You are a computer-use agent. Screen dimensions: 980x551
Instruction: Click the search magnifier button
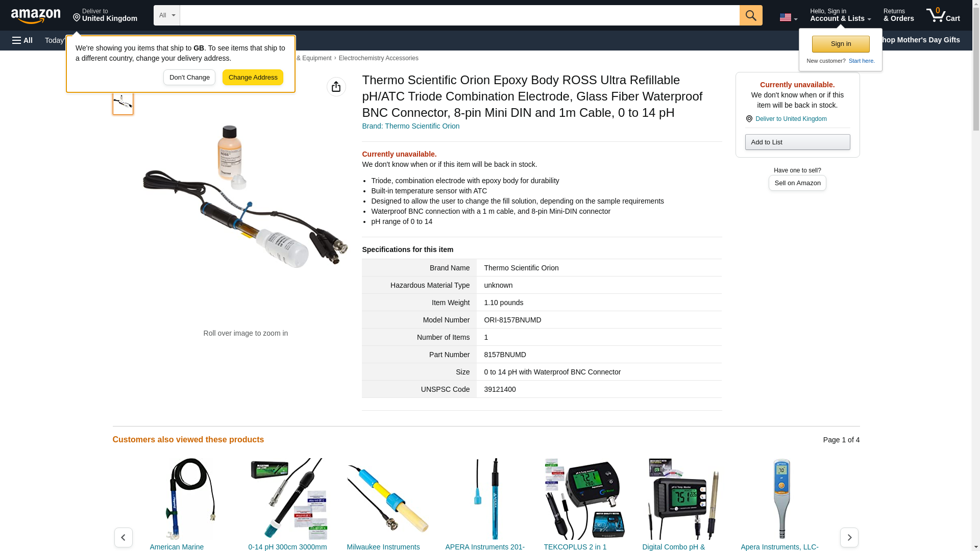pos(751,15)
